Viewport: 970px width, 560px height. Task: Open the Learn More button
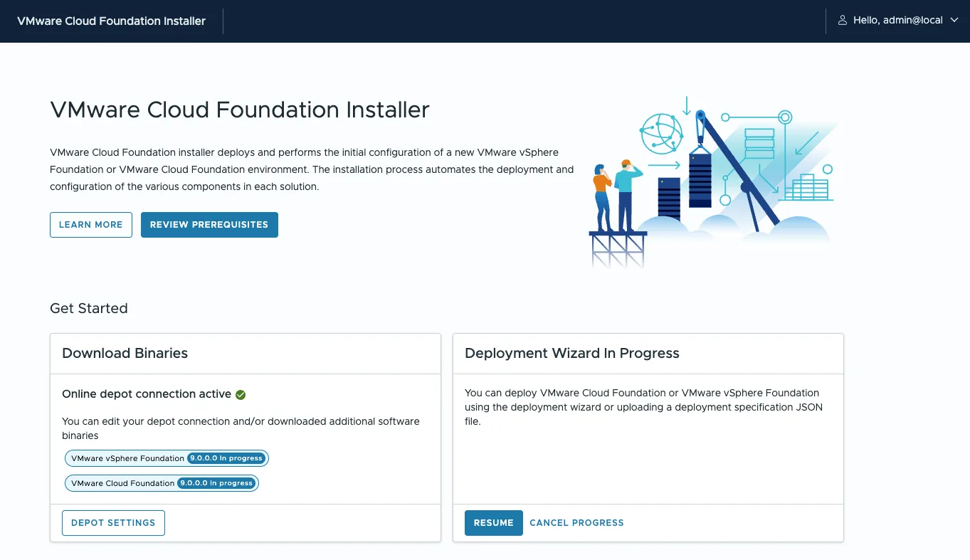[91, 225]
